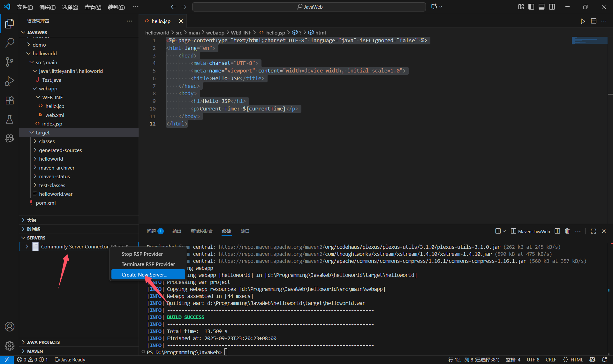Maximize the terminal panel size

593,231
